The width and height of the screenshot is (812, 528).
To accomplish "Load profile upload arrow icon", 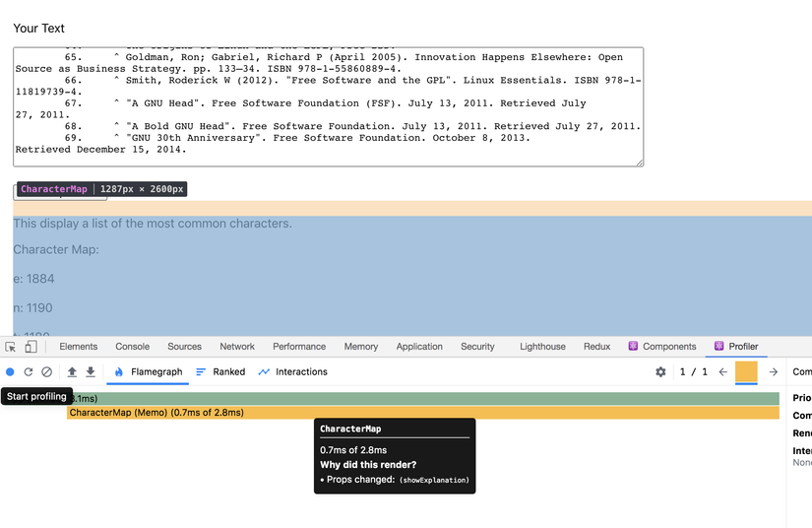I will coord(72,372).
